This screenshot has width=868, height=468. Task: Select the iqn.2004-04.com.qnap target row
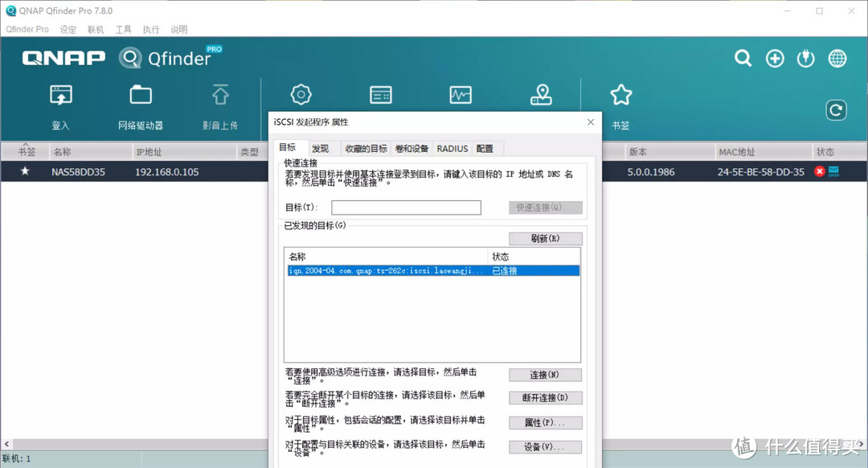pyautogui.click(x=433, y=271)
